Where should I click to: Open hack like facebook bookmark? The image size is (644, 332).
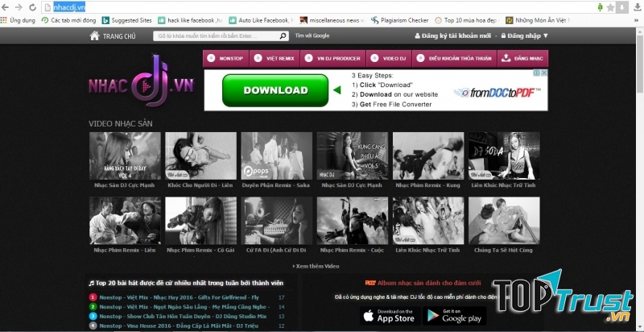190,20
